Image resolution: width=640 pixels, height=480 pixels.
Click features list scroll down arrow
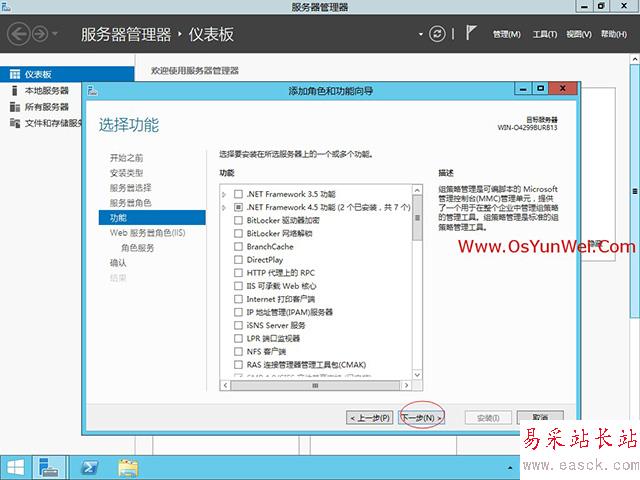coord(417,374)
